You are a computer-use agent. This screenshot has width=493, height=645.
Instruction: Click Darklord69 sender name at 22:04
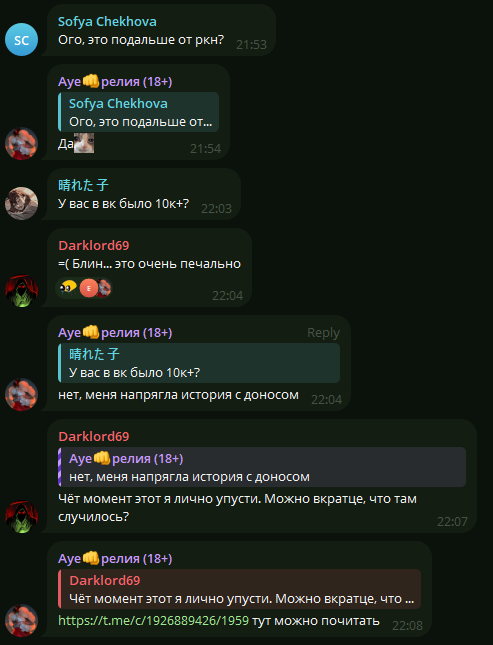(x=94, y=245)
